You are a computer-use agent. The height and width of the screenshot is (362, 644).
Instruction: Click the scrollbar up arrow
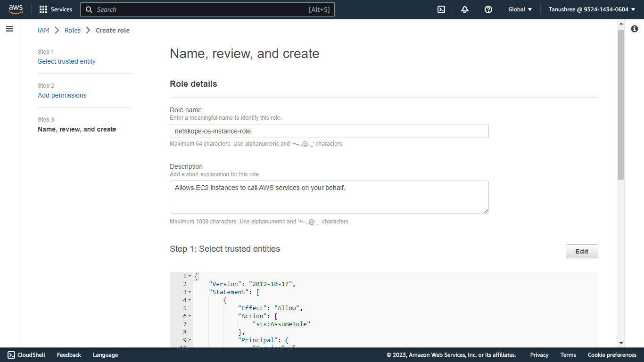coord(621,24)
